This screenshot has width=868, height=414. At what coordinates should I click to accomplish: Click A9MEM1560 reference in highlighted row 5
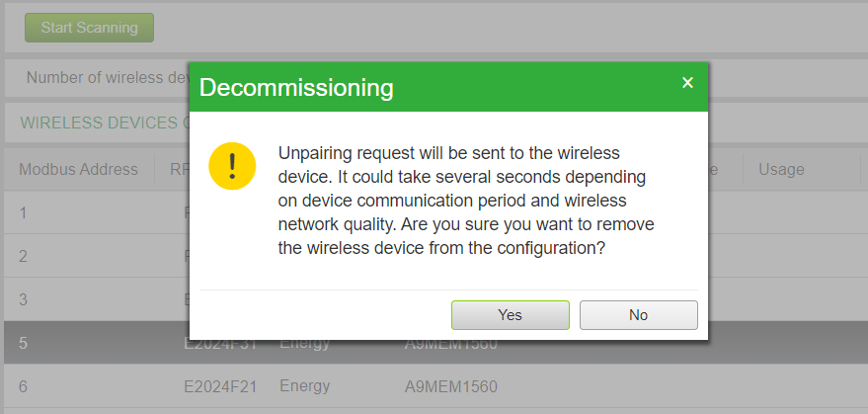click(451, 344)
